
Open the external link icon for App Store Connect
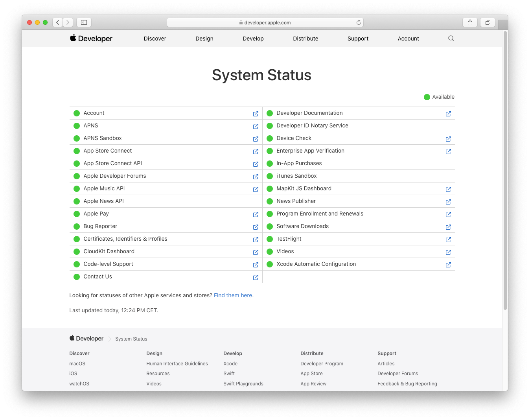pos(256,151)
